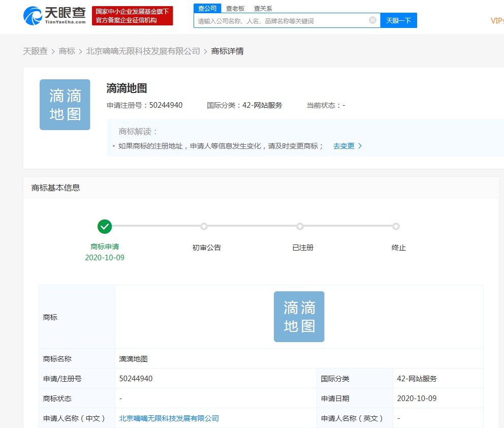Screen dimensions: 504x428
Task: Click the green checkmark 商标申请 step
Action: click(x=105, y=227)
